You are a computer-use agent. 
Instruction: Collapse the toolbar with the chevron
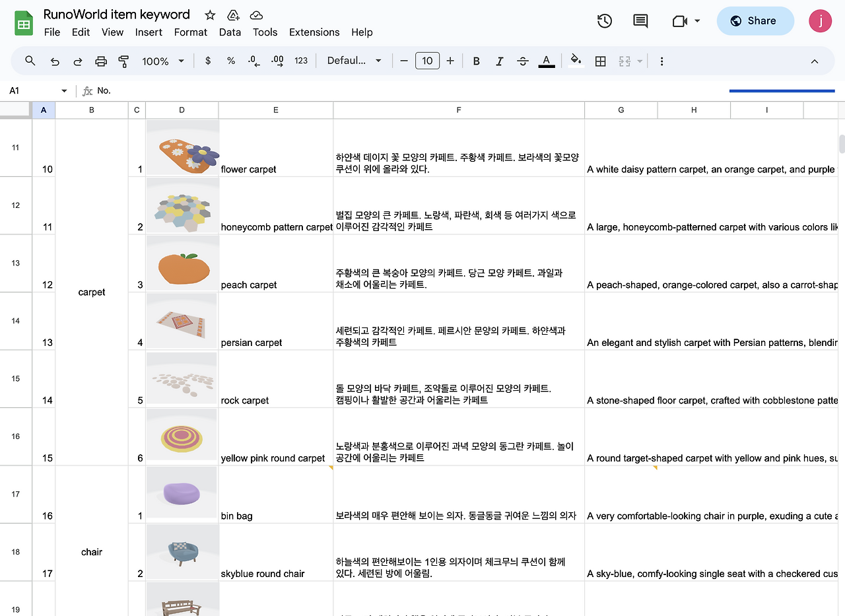point(814,60)
